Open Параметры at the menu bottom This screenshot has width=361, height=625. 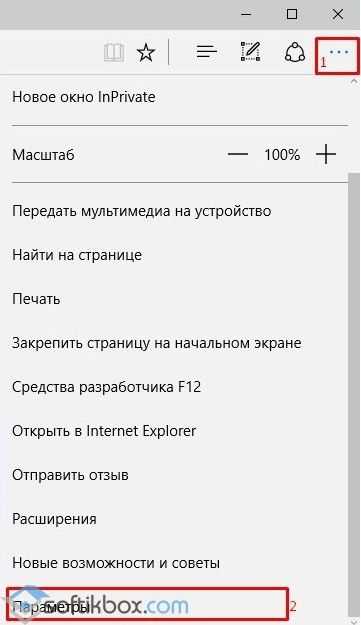(147, 605)
